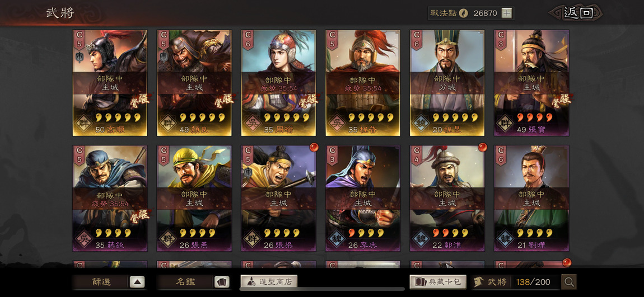Image resolution: width=644 pixels, height=297 pixels.
Task: Add tactic points with plus icon
Action: (507, 13)
